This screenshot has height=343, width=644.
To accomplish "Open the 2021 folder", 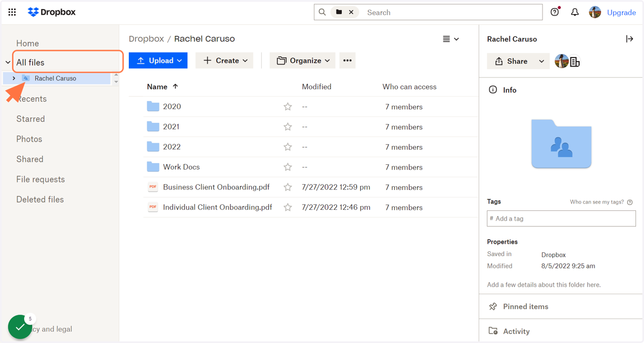I will tap(171, 127).
